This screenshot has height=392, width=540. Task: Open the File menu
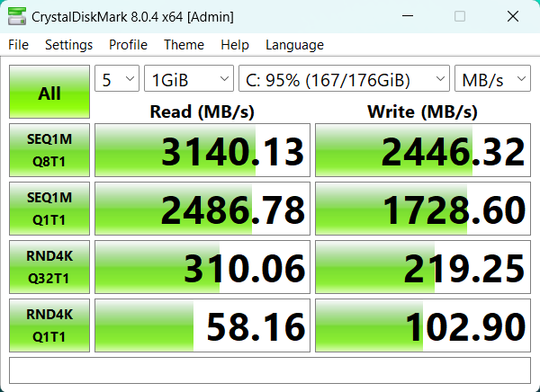pos(18,45)
